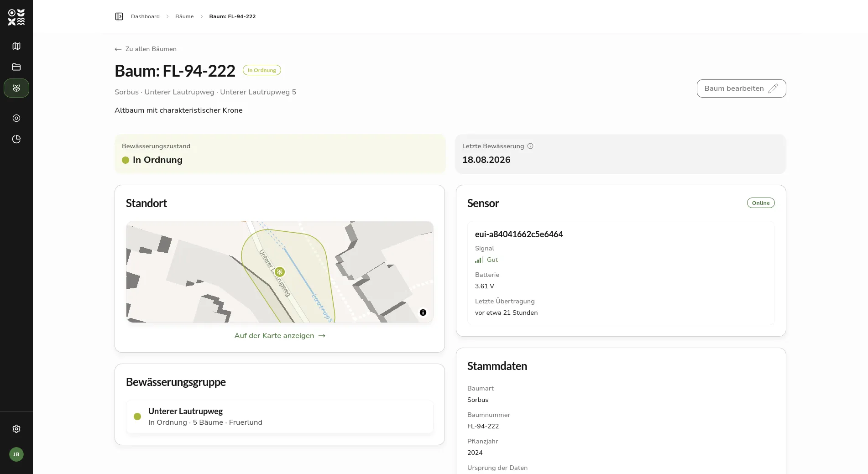The width and height of the screenshot is (868, 474).
Task: Go to Bäume breadcrumb
Action: [x=184, y=16]
